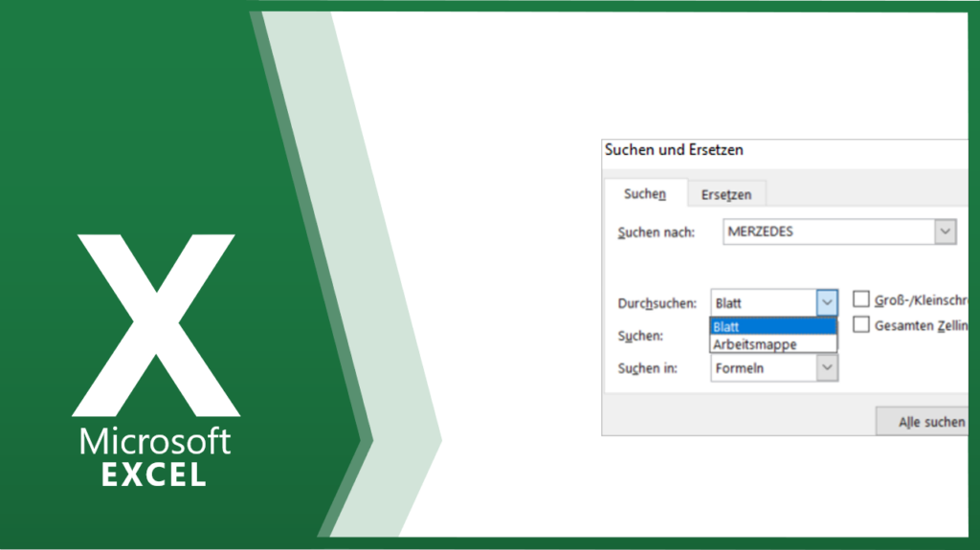The height and width of the screenshot is (550, 980).
Task: Choose Arbeitsmappe from the dropdown list
Action: click(773, 344)
